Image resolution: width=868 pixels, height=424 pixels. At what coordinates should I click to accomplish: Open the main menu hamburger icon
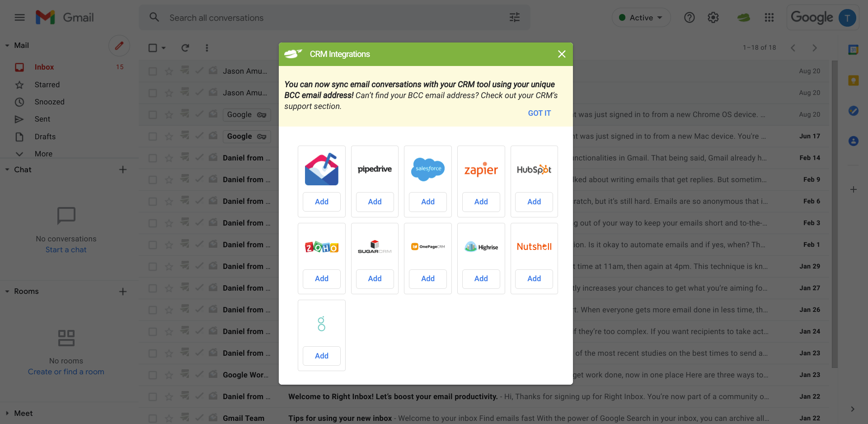(x=19, y=18)
